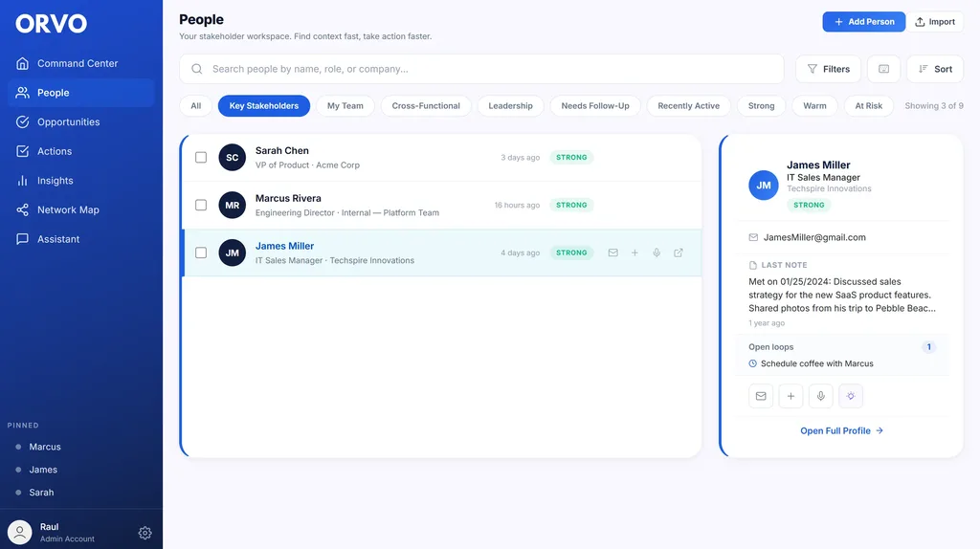Click Raul's profile avatar
Screen dimensions: 980x549
tap(20, 532)
